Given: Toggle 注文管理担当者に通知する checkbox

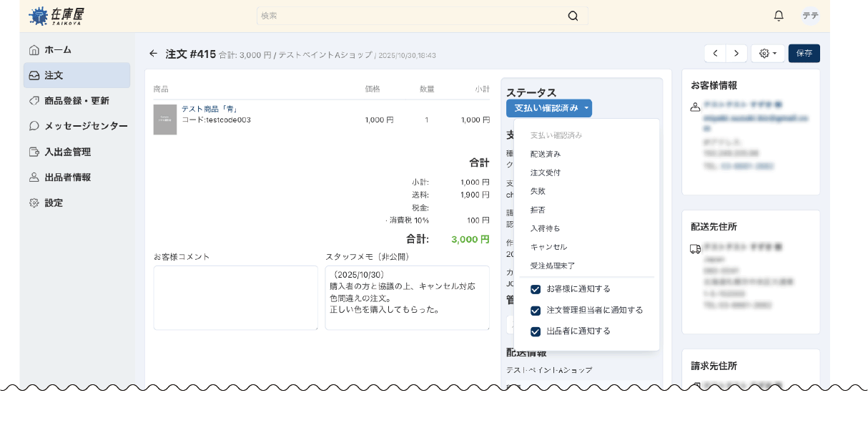Looking at the screenshot, I should pos(536,311).
